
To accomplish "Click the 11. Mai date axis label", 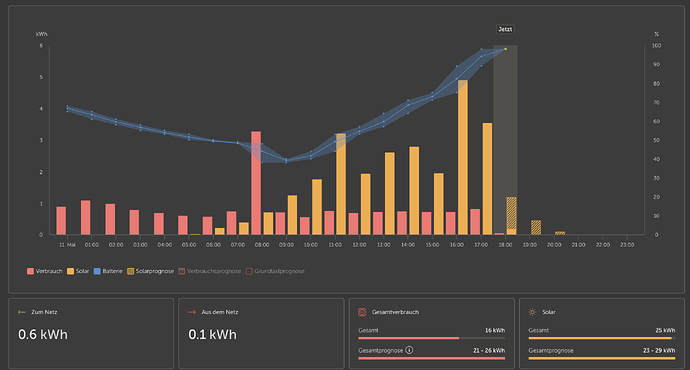I will pyautogui.click(x=67, y=245).
